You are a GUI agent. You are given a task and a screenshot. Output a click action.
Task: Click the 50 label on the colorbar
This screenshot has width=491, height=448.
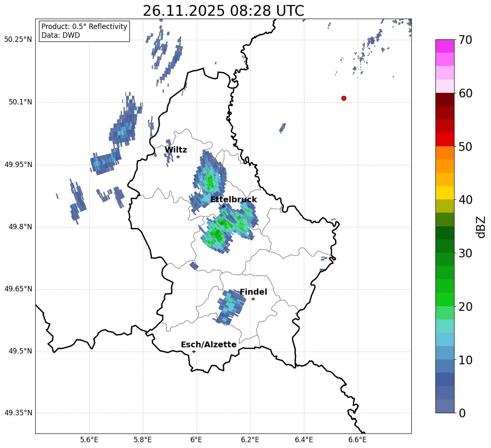point(465,146)
